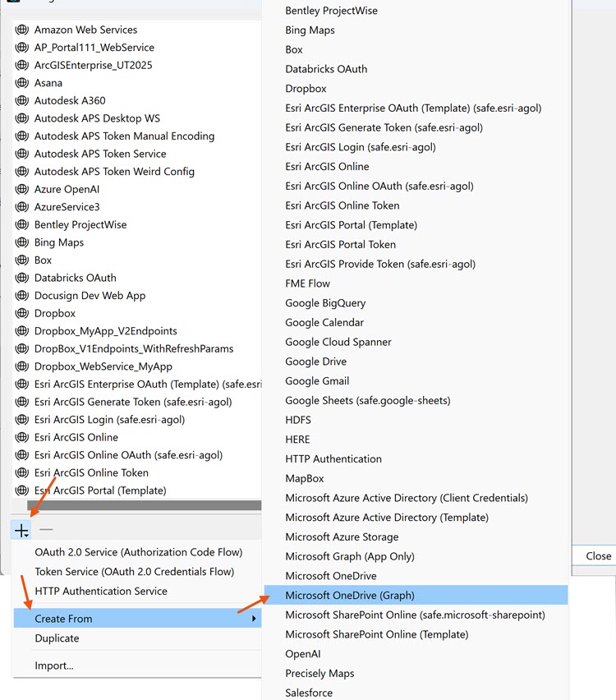The image size is (616, 700).
Task: Select Bing Maps in the submenu
Action: pyautogui.click(x=310, y=30)
